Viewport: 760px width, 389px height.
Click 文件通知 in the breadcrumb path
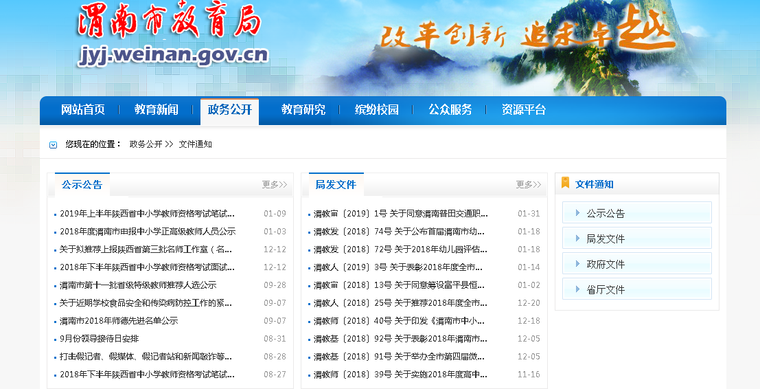pos(195,144)
